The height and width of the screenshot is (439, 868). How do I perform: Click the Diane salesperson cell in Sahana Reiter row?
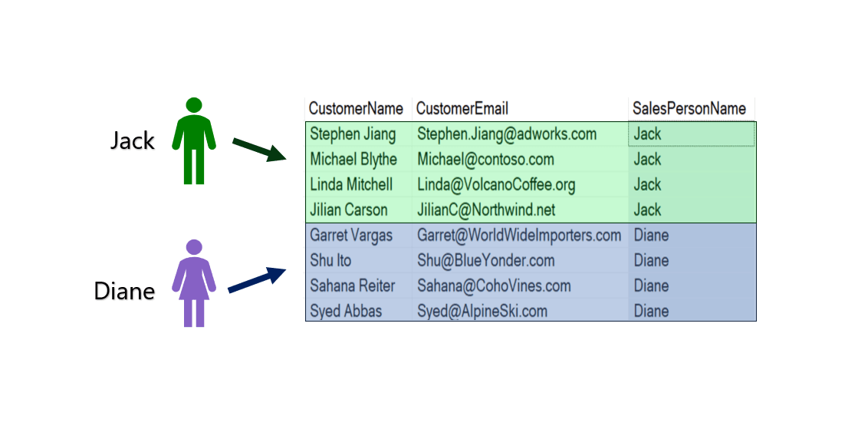tap(692, 286)
